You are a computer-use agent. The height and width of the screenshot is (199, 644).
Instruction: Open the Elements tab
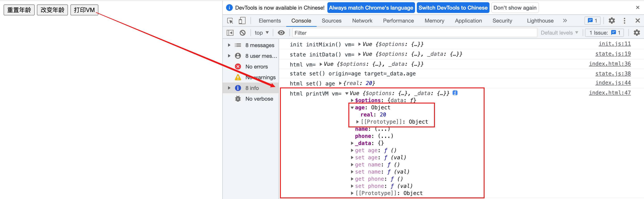tap(270, 21)
